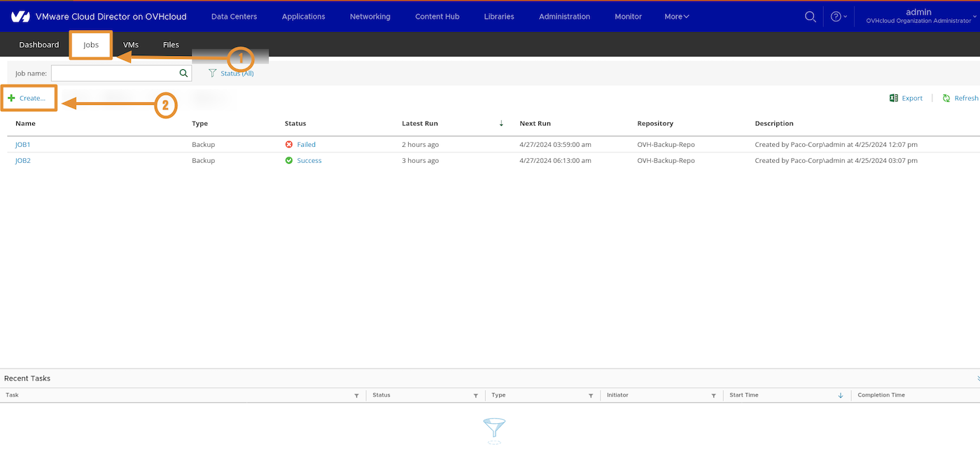
Task: Switch to the VMs tab
Action: pos(131,44)
